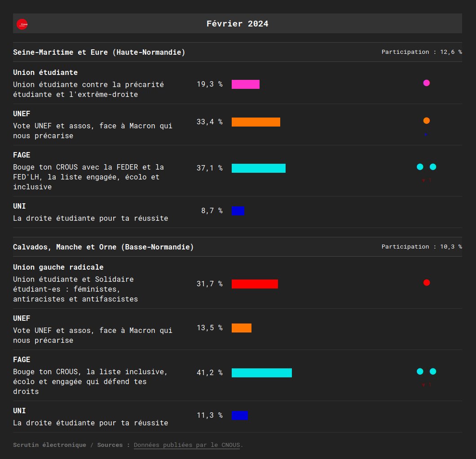
Task: Click the slogan 'Bouge ton CROUS, la liste inclusive'
Action: [x=90, y=382]
